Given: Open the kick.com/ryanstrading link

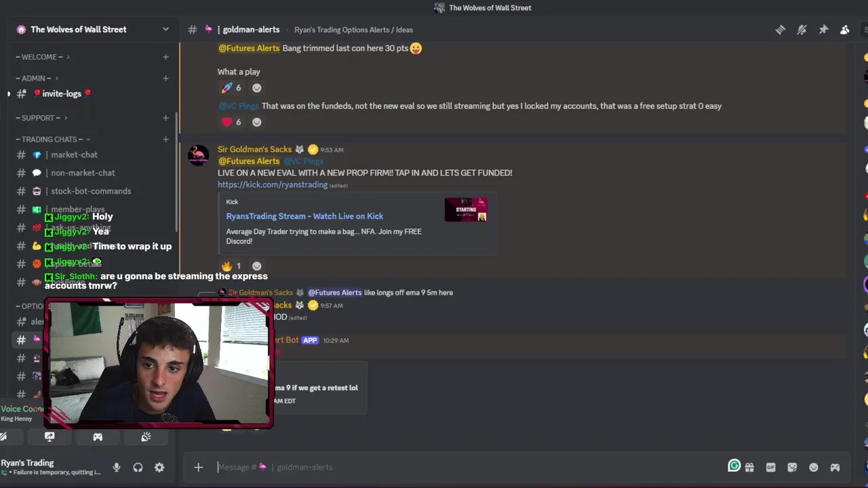Looking at the screenshot, I should pos(273,184).
